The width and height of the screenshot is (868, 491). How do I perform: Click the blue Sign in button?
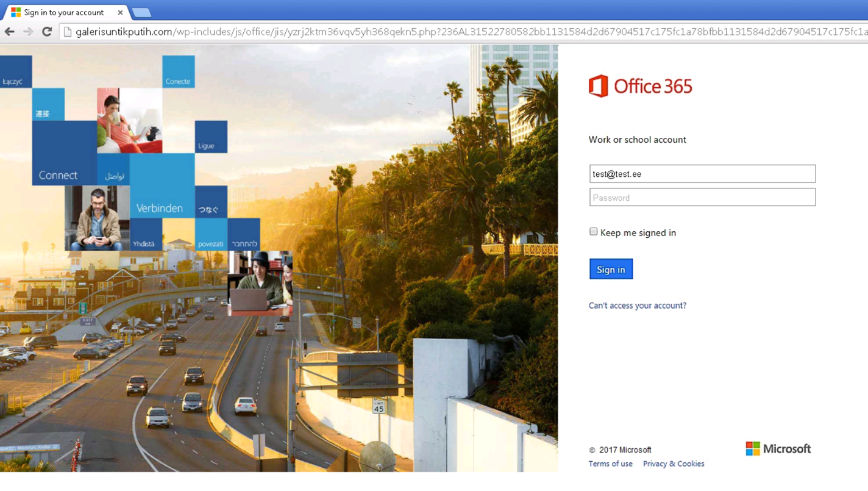(x=611, y=269)
